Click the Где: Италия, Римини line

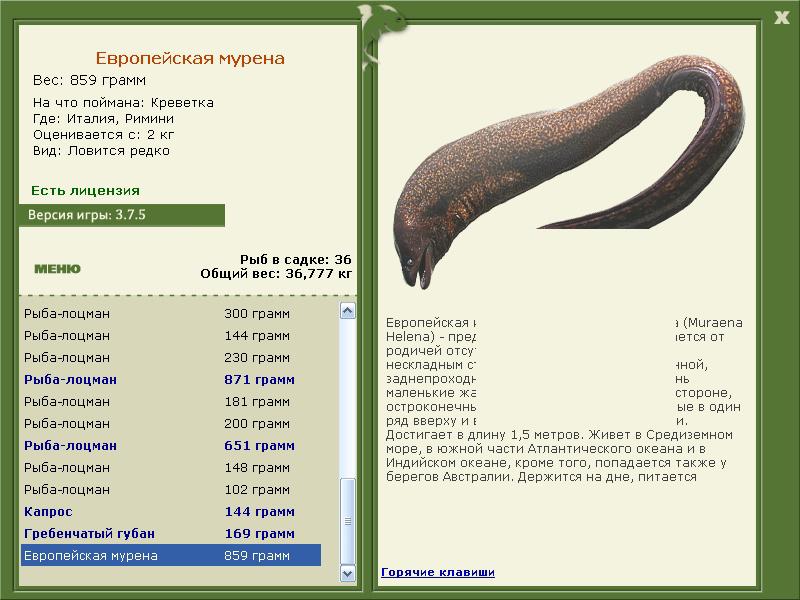click(x=103, y=119)
